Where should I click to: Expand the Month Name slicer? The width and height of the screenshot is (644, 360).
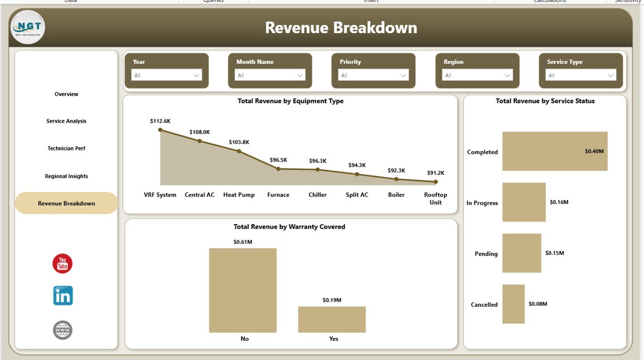pyautogui.click(x=300, y=75)
